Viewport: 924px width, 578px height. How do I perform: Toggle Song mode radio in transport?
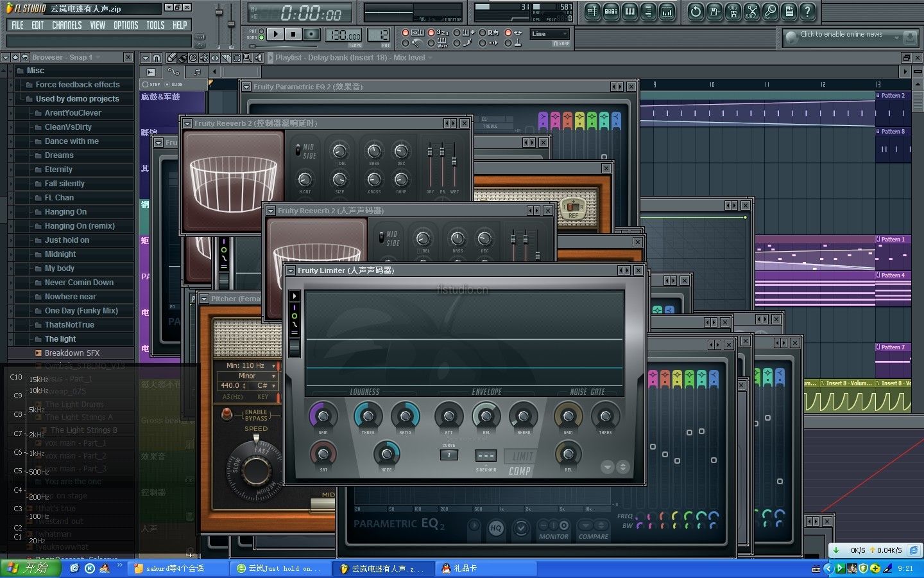coord(261,37)
